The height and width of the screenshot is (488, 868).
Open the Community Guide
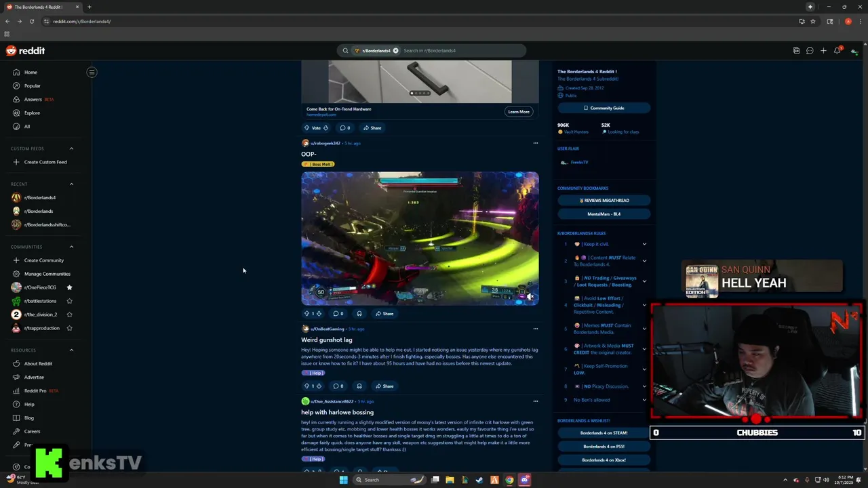pyautogui.click(x=604, y=108)
